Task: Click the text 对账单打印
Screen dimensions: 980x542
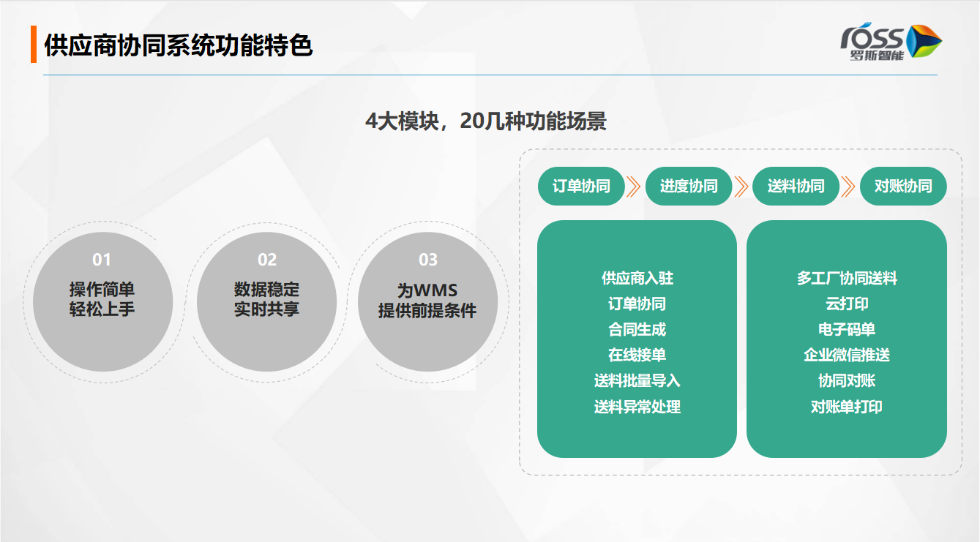Action: [847, 407]
